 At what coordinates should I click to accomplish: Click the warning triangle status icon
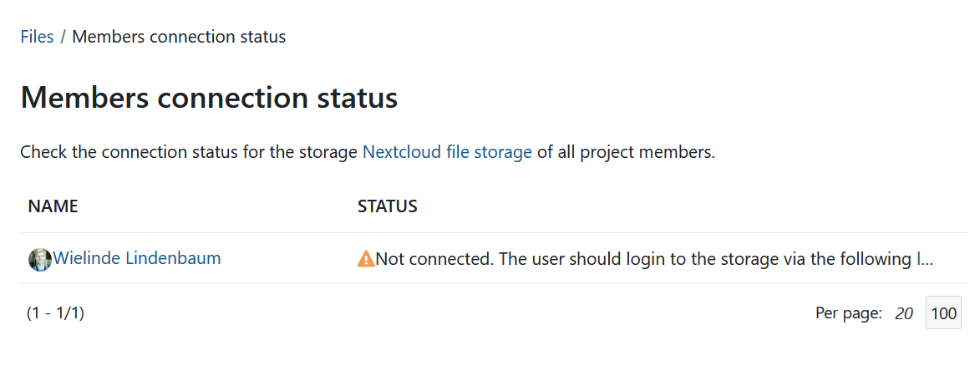[x=366, y=259]
